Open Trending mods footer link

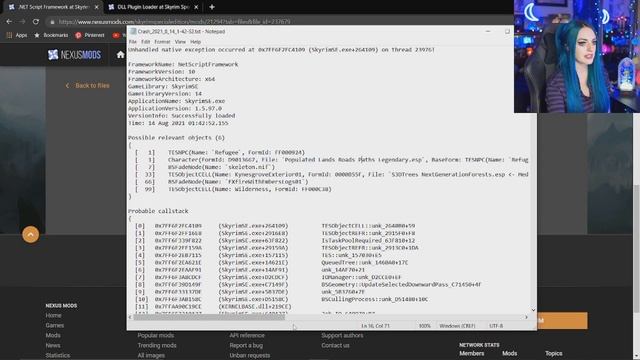[x=157, y=345]
